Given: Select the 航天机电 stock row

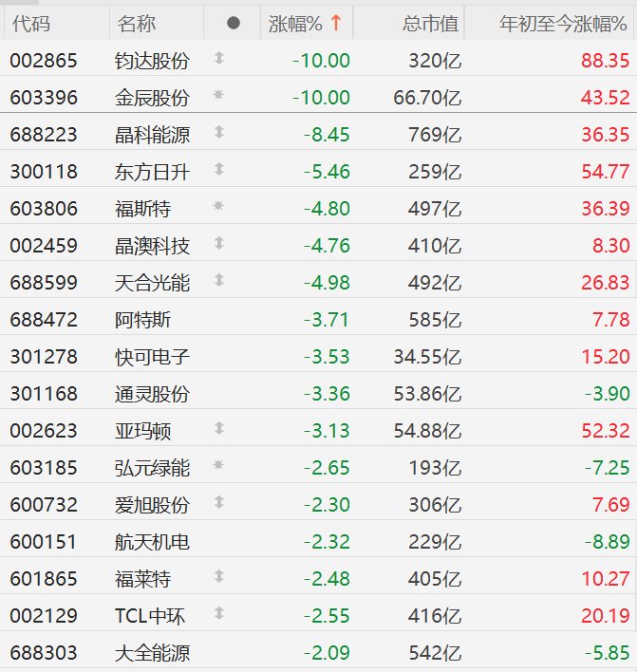Looking at the screenshot, I should click(152, 541).
